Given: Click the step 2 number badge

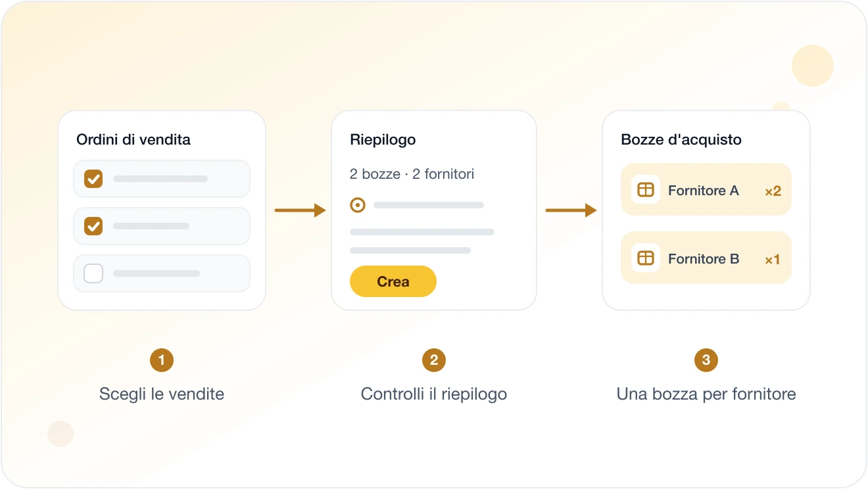Looking at the screenshot, I should (x=434, y=360).
